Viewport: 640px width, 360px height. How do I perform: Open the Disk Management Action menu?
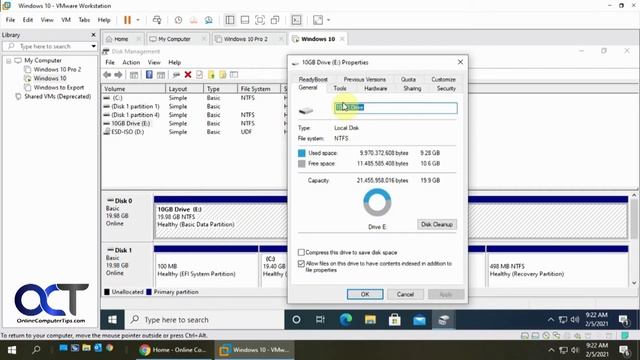pyautogui.click(x=131, y=62)
